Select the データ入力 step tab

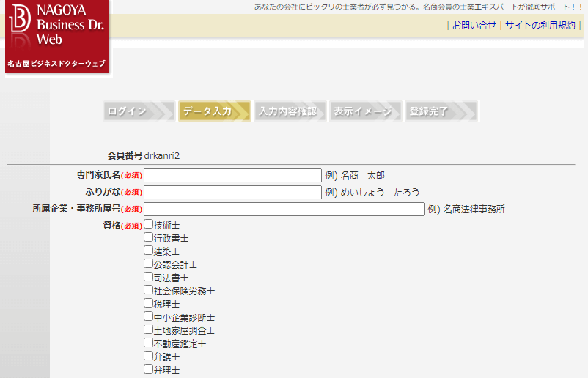207,111
